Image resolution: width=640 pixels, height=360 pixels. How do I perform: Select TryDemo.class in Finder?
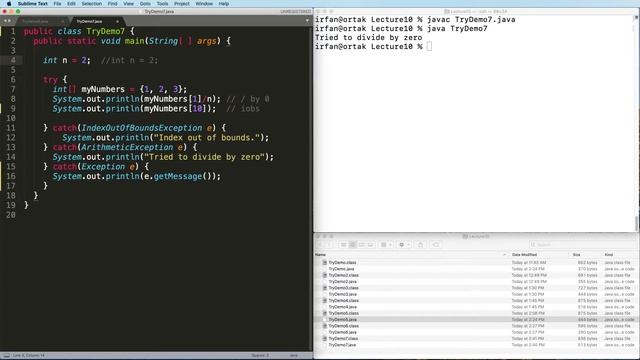(x=476, y=263)
